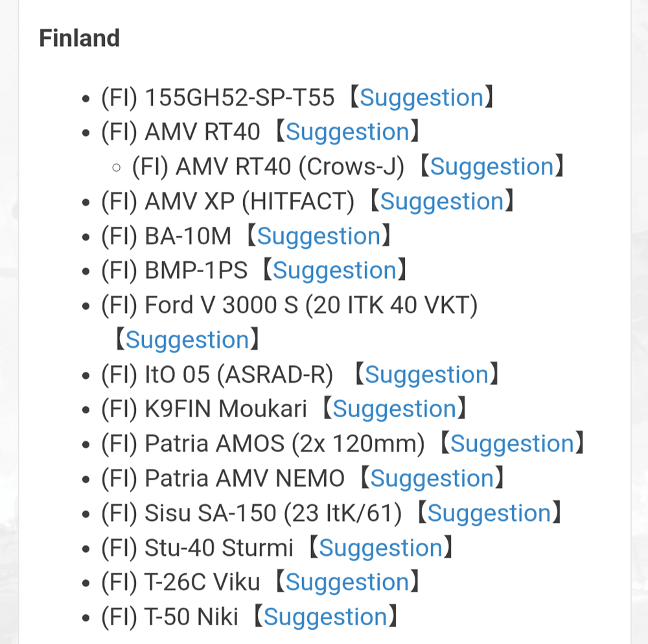Open the Patria AMV NEMO Suggestion link
The height and width of the screenshot is (644, 648).
tap(432, 479)
